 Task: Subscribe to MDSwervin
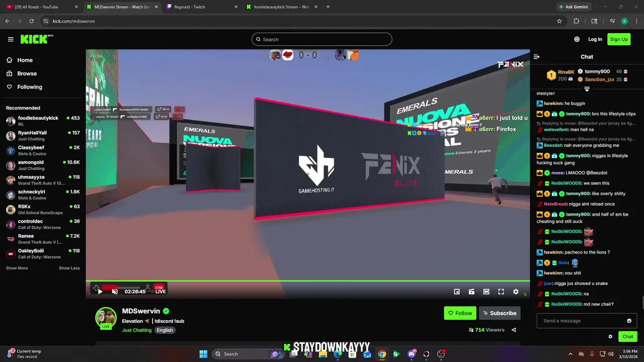tap(500, 313)
